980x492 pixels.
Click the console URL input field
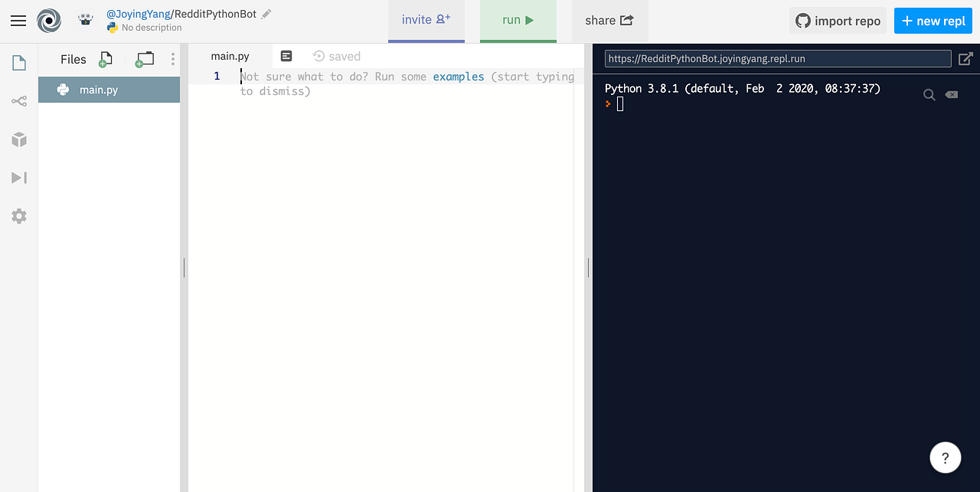[777, 58]
